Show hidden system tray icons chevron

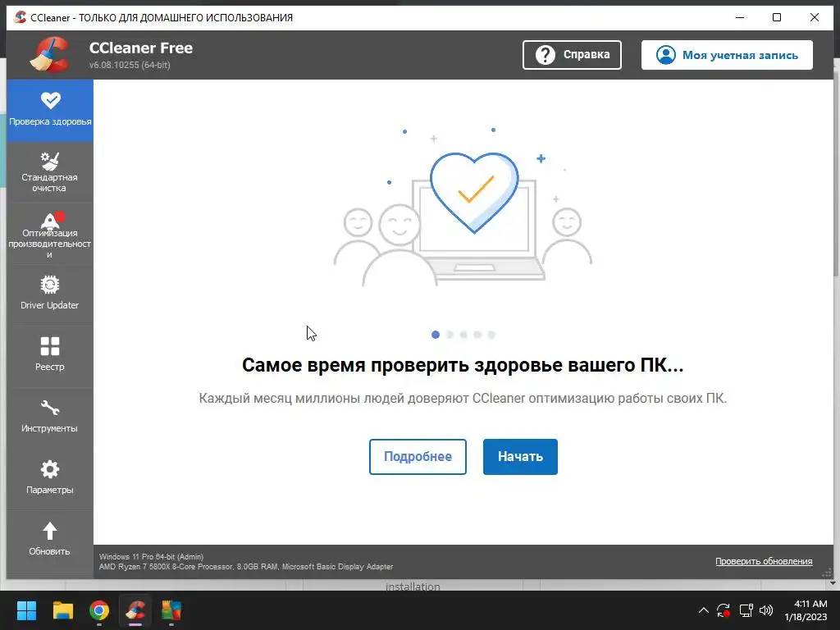click(x=703, y=610)
